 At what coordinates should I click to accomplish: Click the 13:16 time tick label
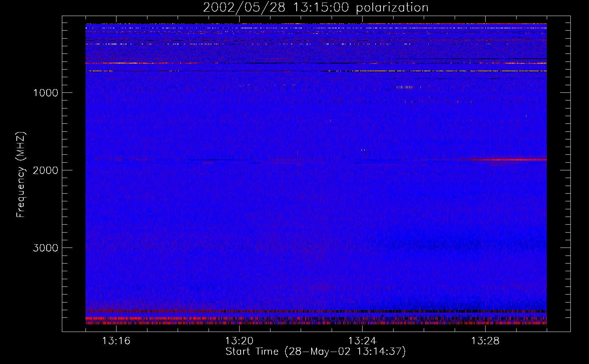click(x=116, y=341)
